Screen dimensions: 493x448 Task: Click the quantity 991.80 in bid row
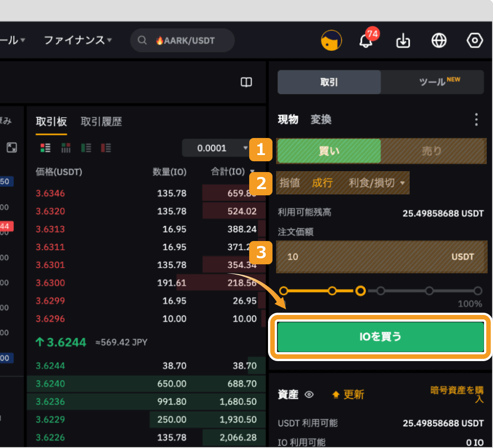click(172, 401)
